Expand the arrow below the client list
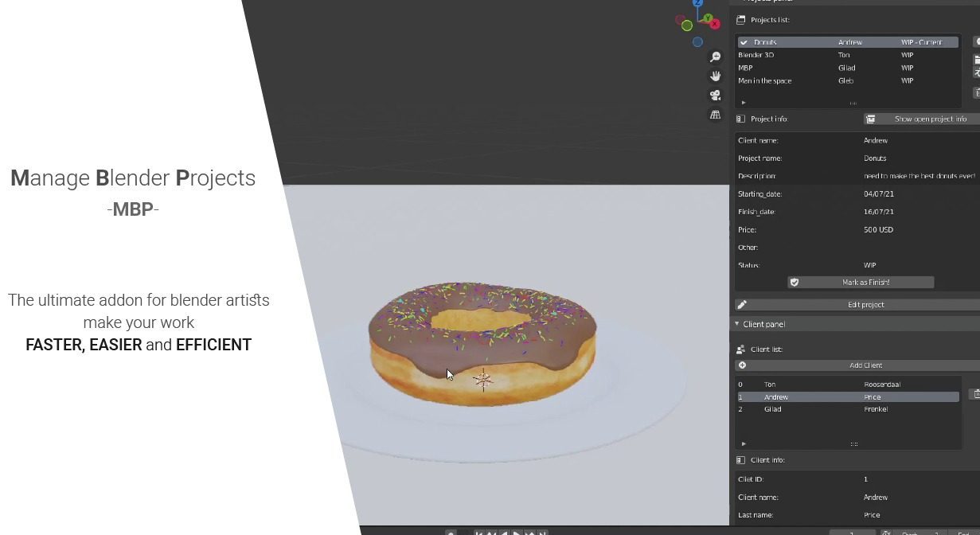Viewport: 980px width, 535px height. point(743,443)
